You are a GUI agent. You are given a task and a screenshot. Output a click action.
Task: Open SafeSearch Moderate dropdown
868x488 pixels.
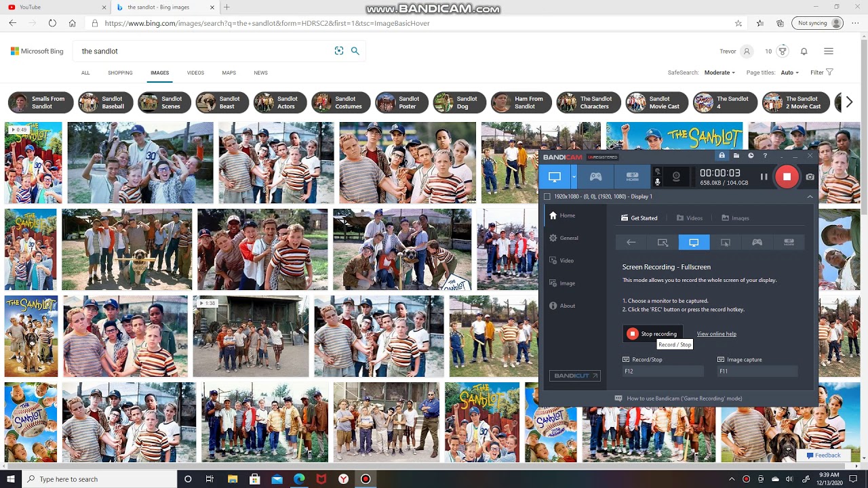[719, 73]
